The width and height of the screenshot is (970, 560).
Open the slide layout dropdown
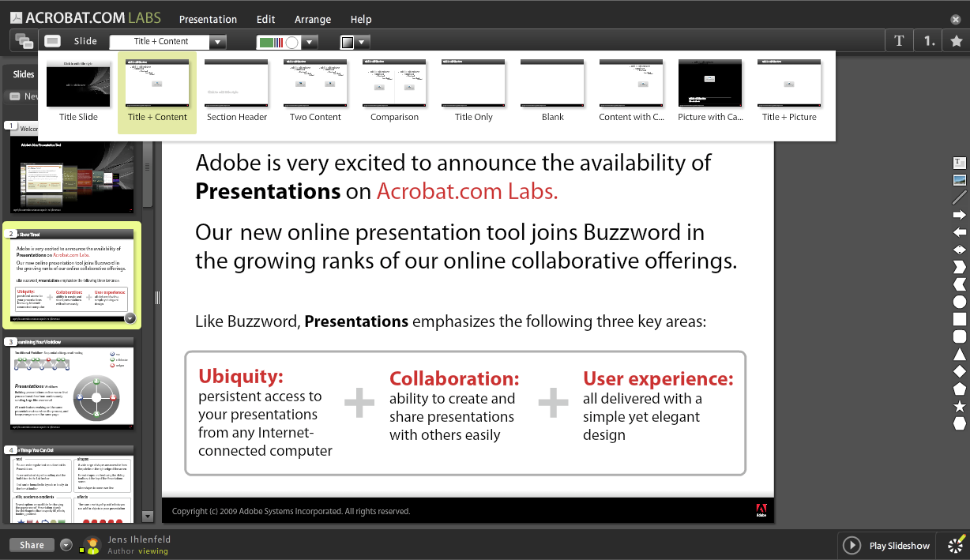[x=220, y=41]
